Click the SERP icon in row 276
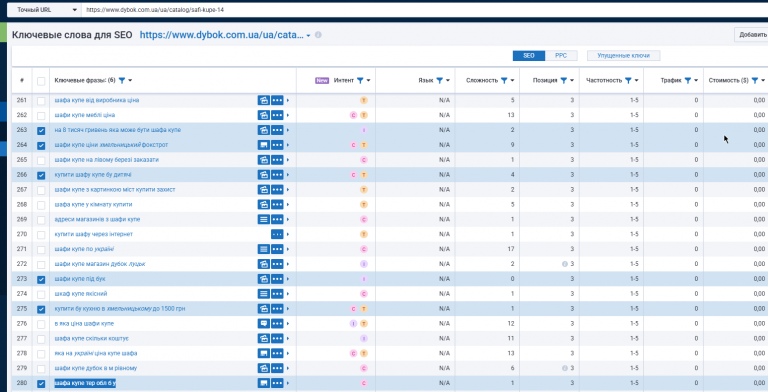Screen dimensions: 768x392 pos(264,324)
